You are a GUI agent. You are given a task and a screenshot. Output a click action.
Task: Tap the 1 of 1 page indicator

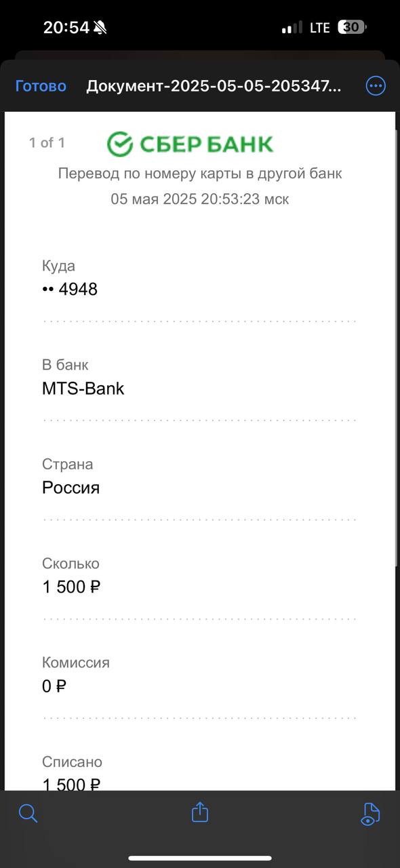[x=47, y=142]
